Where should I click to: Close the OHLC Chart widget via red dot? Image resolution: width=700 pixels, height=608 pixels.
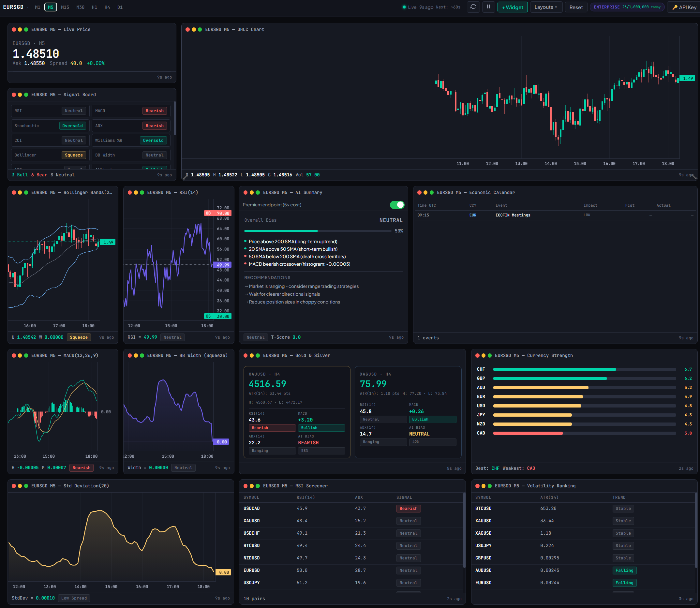click(188, 30)
